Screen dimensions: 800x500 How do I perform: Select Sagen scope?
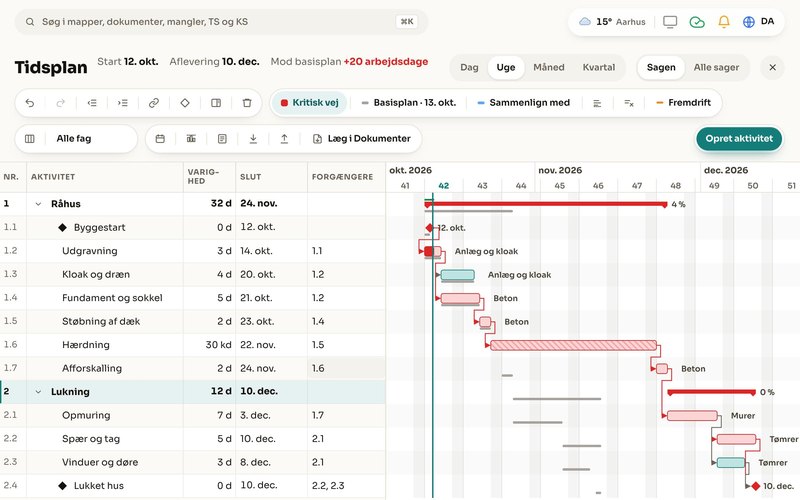tap(661, 67)
